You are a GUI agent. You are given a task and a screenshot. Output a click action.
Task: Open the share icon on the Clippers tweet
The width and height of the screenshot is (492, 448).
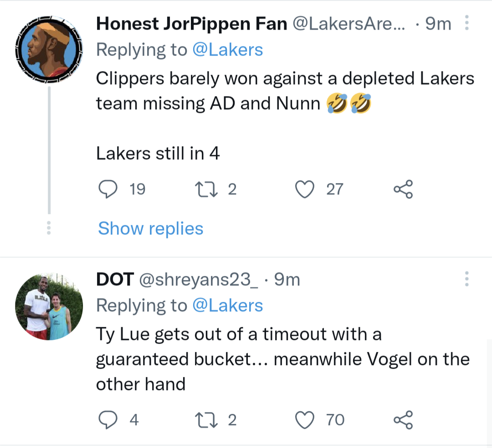pos(403,189)
